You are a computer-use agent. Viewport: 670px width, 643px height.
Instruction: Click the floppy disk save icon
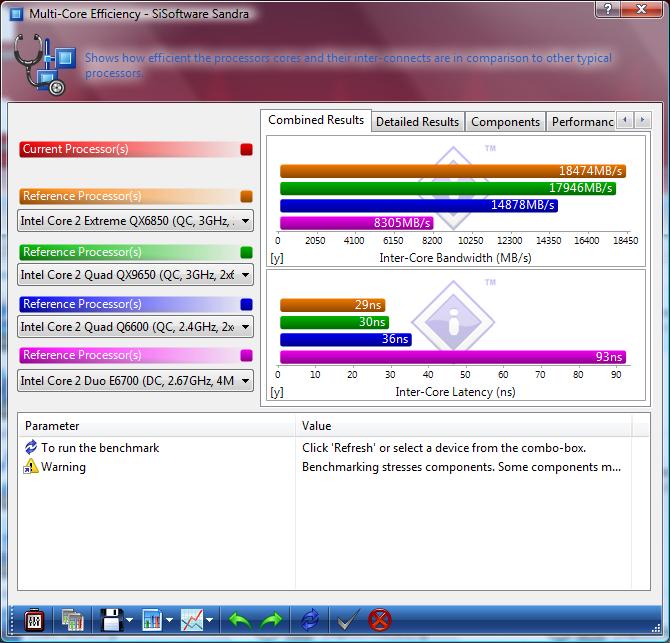(112, 620)
